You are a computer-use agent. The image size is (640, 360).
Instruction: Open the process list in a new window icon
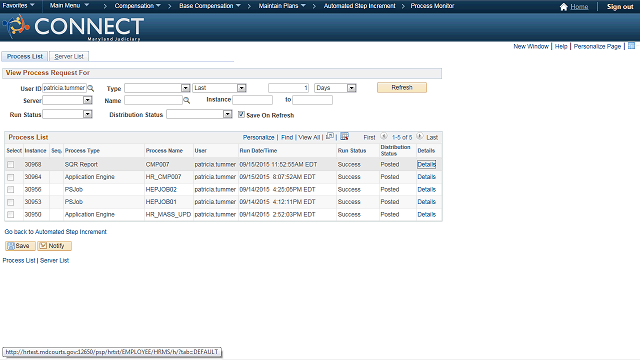tap(330, 136)
